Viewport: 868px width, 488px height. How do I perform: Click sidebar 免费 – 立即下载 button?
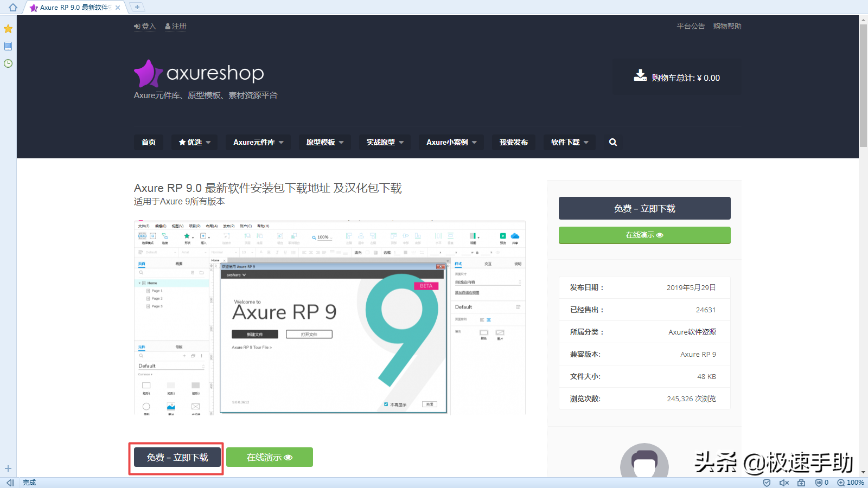644,208
